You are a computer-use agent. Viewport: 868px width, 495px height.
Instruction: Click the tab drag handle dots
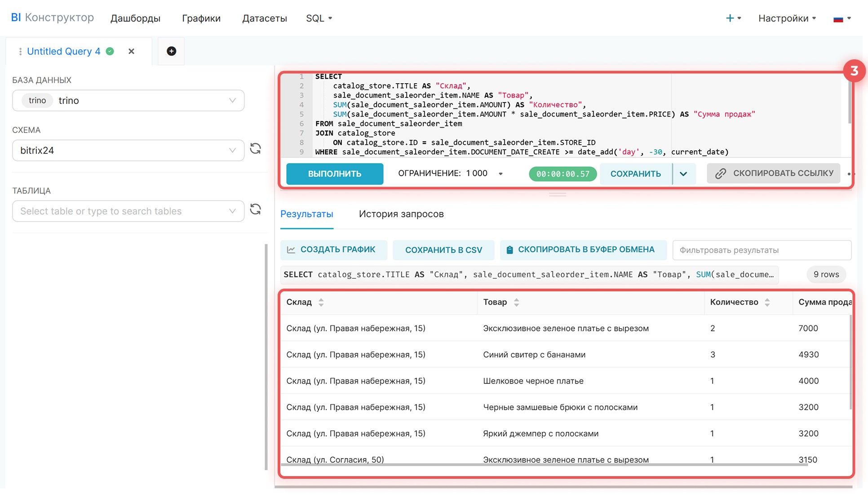tap(20, 52)
